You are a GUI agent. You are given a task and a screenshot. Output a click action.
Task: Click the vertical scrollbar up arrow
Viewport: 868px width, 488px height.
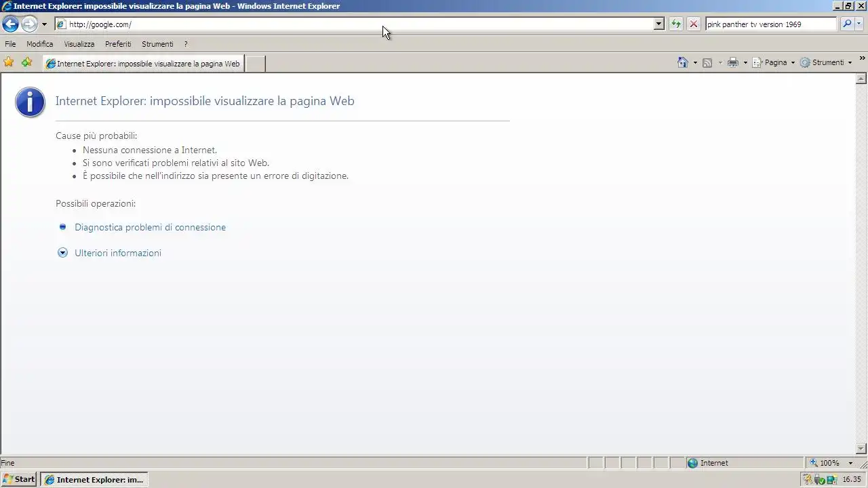tap(862, 79)
